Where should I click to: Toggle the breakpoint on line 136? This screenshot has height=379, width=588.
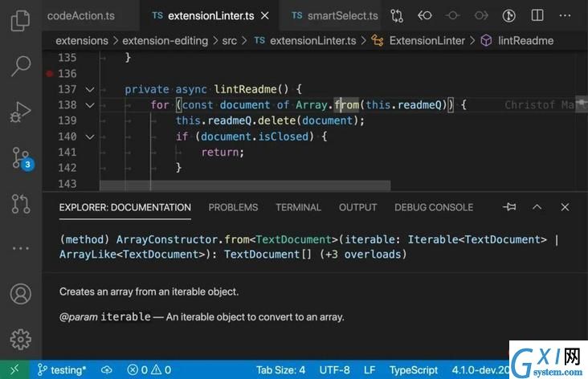[x=50, y=74]
